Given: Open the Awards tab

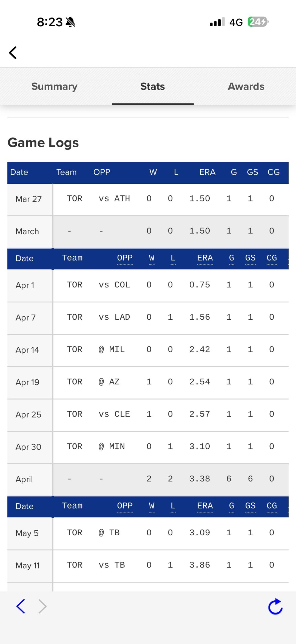Looking at the screenshot, I should click(246, 86).
